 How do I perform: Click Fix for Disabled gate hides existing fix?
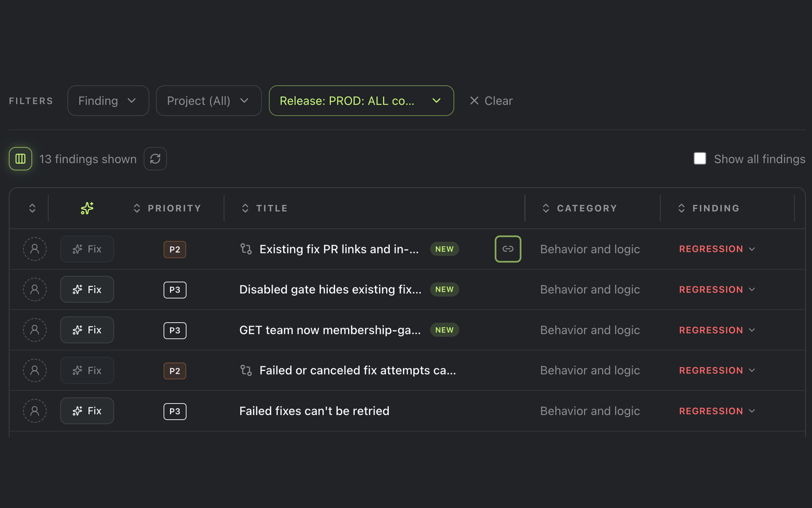[87, 290]
